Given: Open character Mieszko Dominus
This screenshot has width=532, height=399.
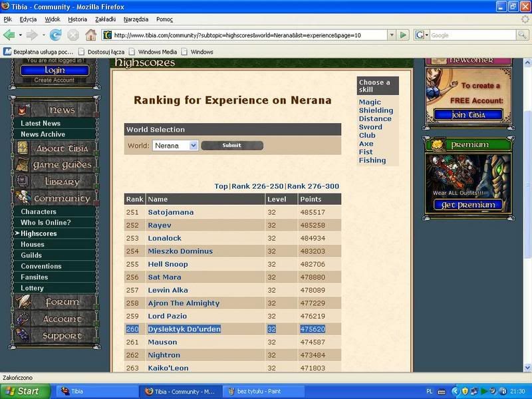Looking at the screenshot, I should click(x=180, y=251).
